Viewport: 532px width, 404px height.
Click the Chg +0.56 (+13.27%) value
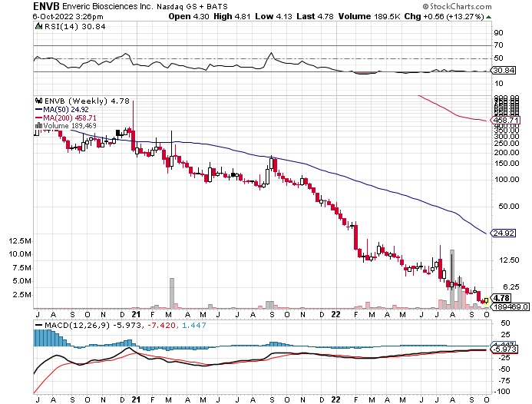tap(444, 16)
